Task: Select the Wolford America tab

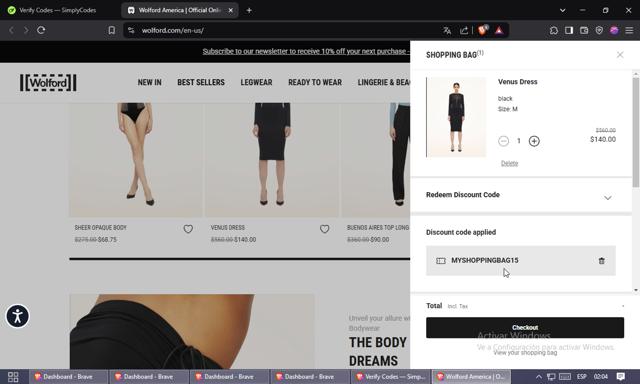Action: 179,10
